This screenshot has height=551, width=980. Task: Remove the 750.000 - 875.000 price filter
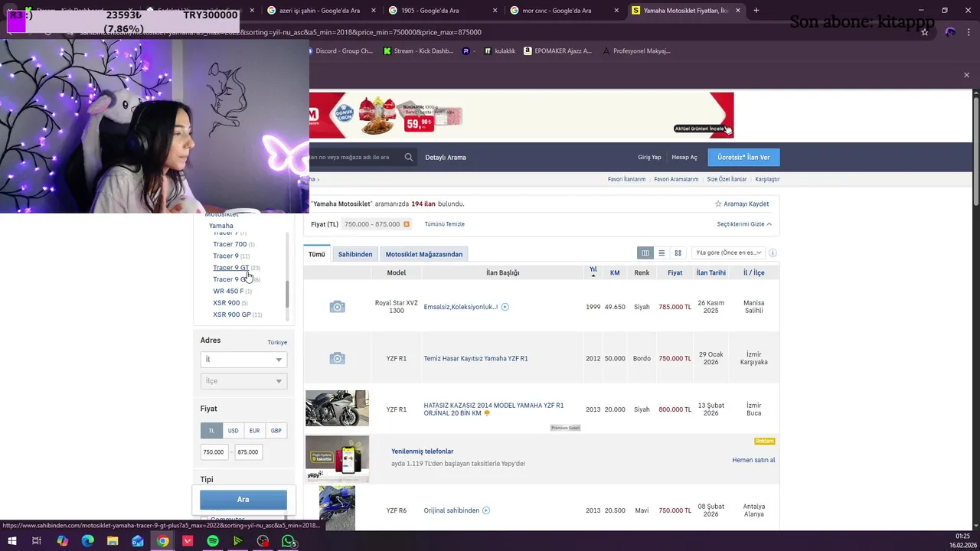pos(407,224)
